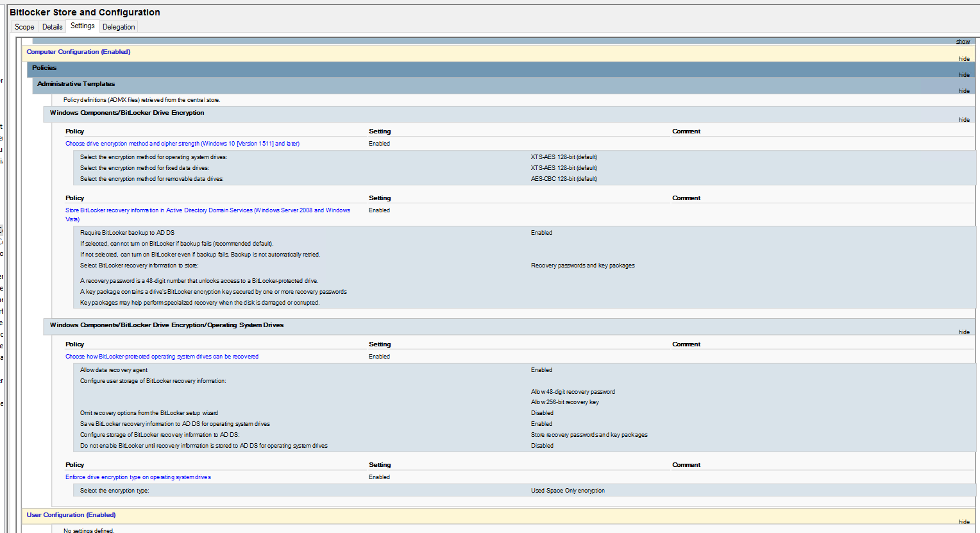Click 'No settings defined.' text
This screenshot has width=980, height=533.
click(89, 530)
